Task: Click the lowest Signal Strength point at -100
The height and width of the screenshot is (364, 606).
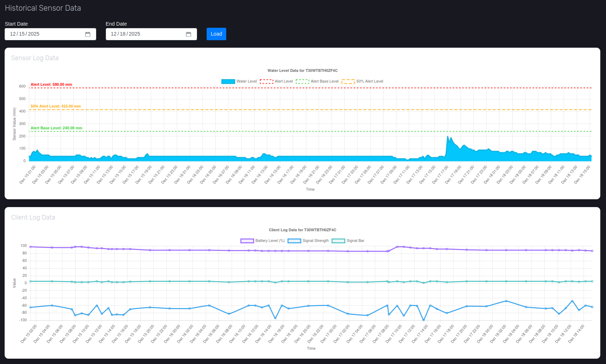Action: coord(424,320)
